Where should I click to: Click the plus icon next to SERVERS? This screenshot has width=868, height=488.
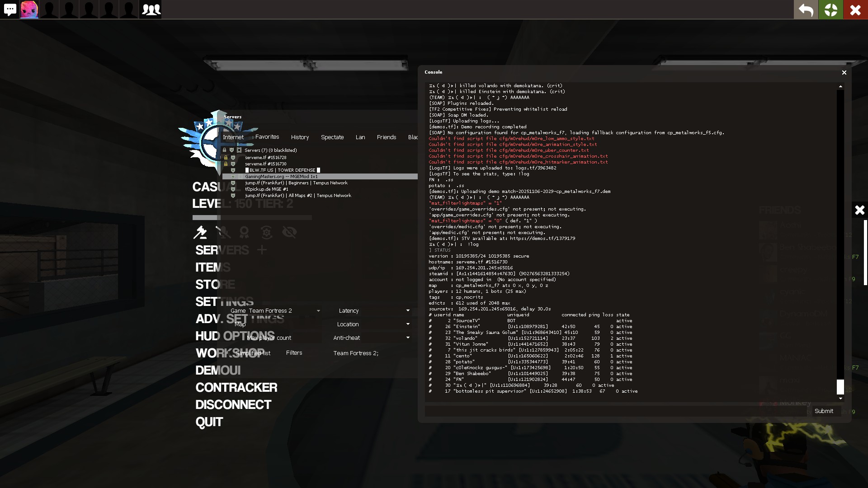point(262,249)
